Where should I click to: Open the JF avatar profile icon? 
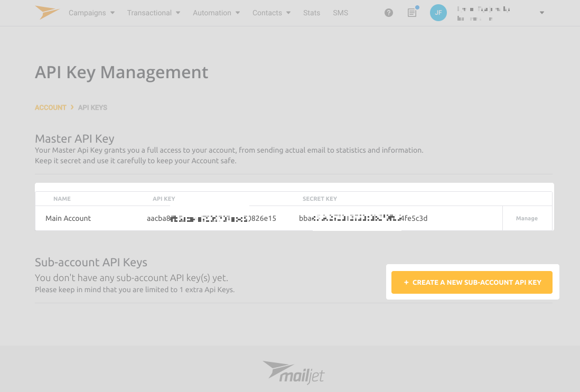coord(438,12)
